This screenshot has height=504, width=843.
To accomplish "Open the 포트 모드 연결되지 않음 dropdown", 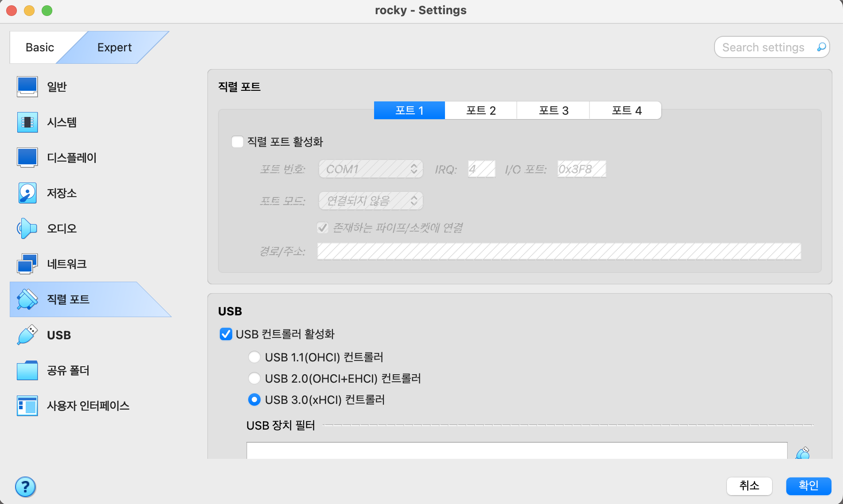I will (x=371, y=201).
